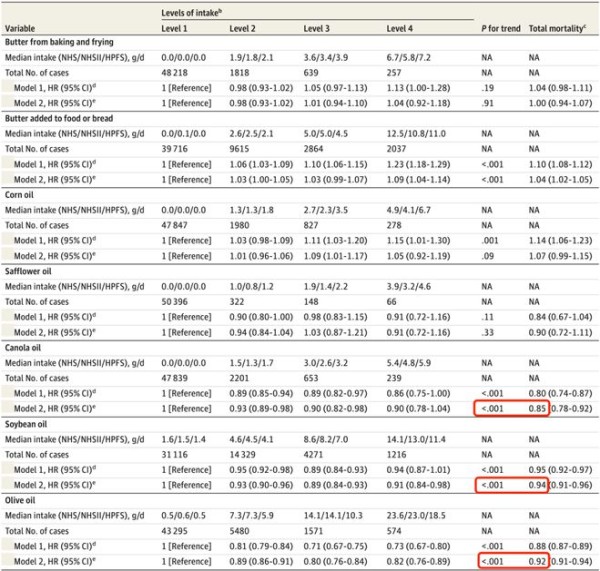The width and height of the screenshot is (600, 571).
Task: Select the case count "48 218"
Action: pos(174,73)
